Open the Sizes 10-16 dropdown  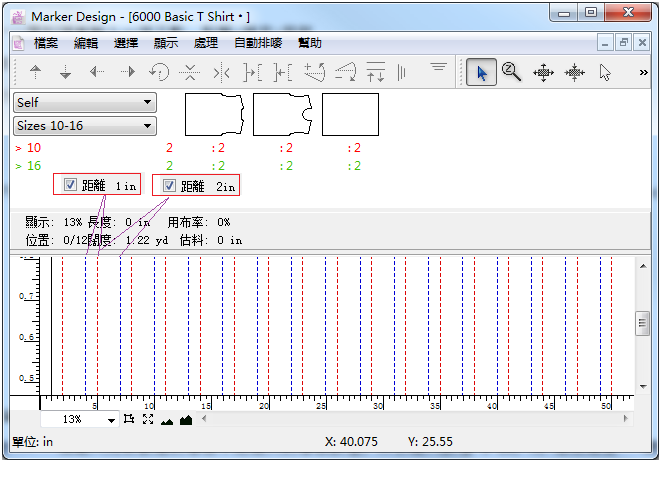pos(85,126)
